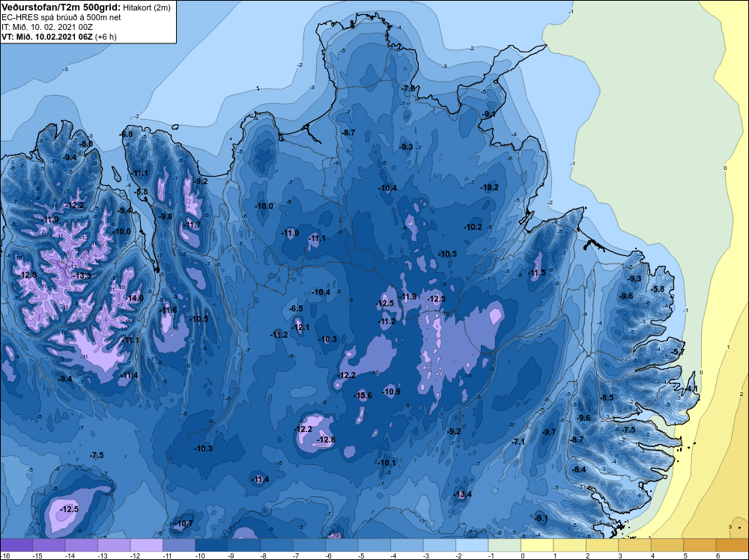Click legend swatch between -1 and 0

[504, 545]
